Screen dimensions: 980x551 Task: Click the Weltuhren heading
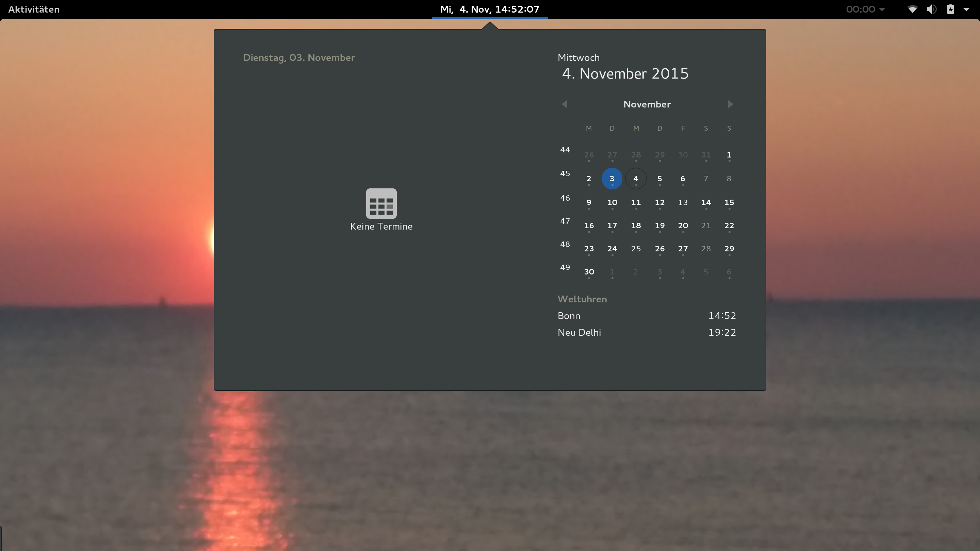tap(582, 299)
